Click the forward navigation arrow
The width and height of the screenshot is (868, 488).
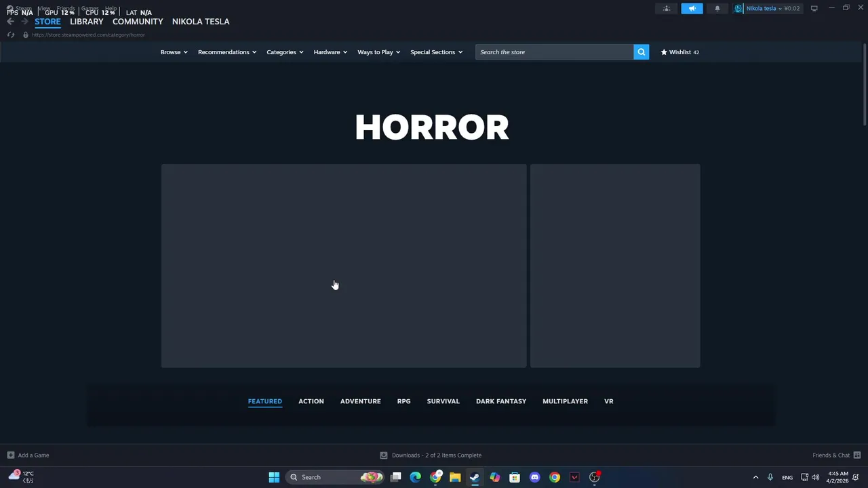(24, 22)
